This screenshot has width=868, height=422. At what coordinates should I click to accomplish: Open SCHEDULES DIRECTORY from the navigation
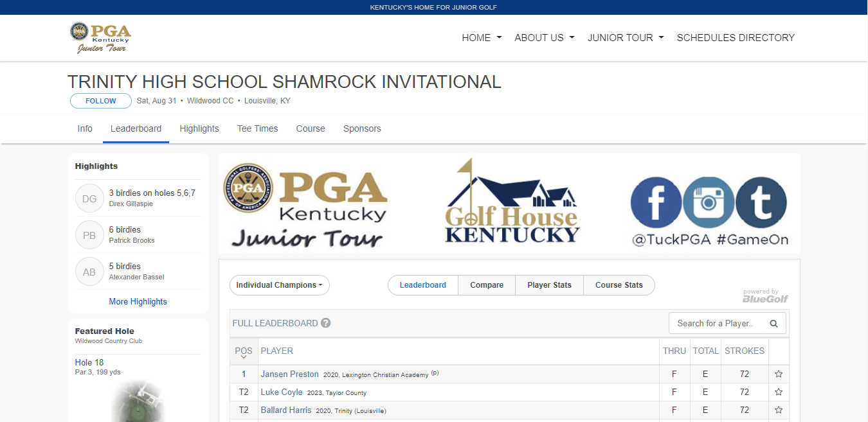[x=736, y=38]
